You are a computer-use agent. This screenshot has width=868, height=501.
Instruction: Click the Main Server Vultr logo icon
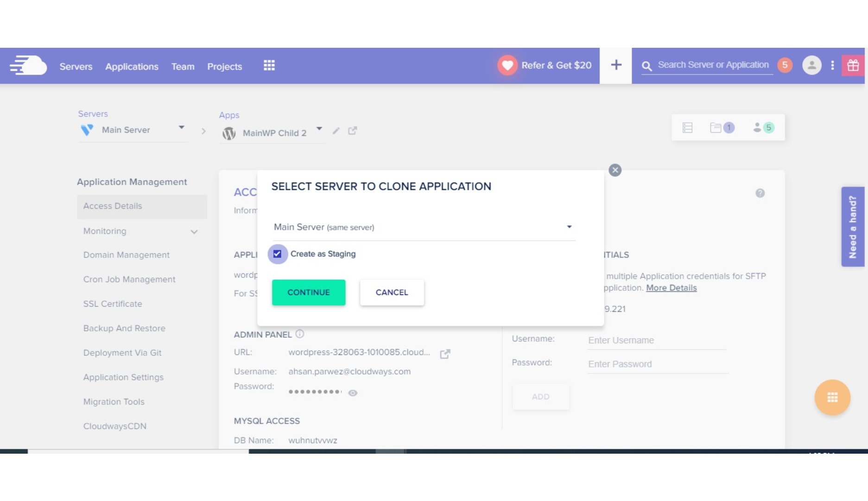87,130
